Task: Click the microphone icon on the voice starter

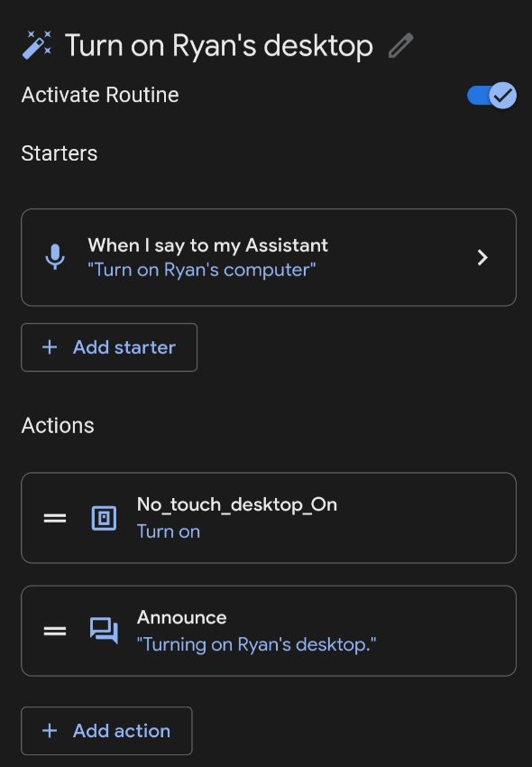Action: tap(55, 256)
